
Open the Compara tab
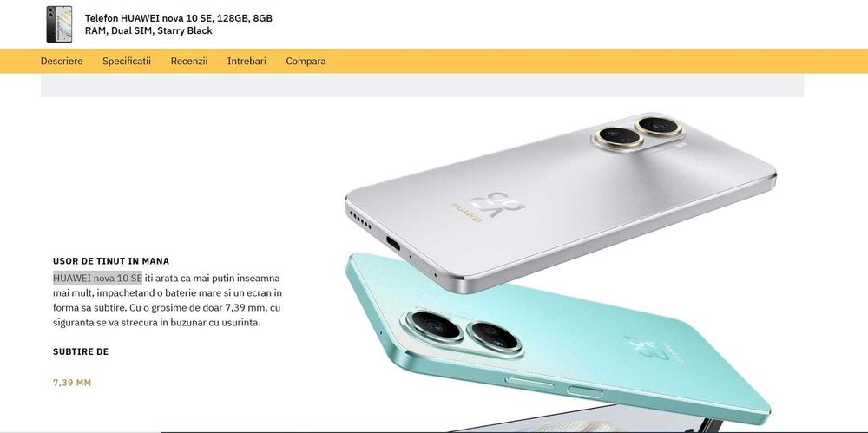[x=306, y=61]
